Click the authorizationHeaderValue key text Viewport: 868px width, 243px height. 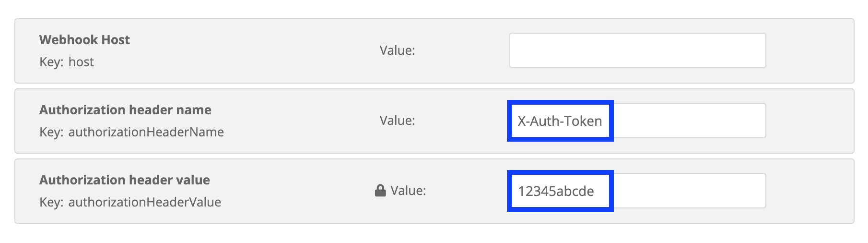tap(145, 202)
